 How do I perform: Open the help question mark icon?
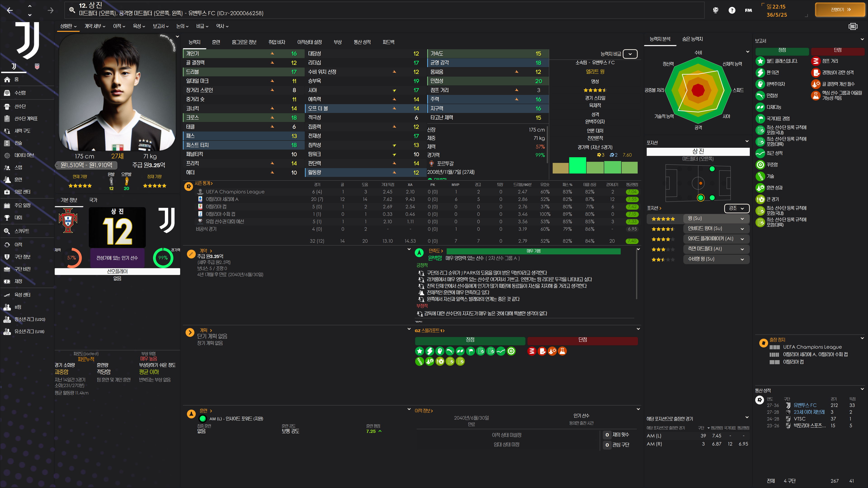731,10
